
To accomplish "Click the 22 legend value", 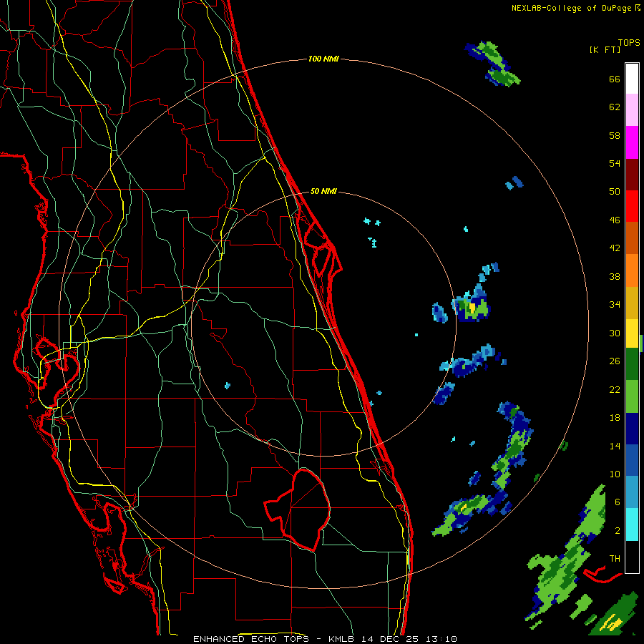I will pos(615,389).
